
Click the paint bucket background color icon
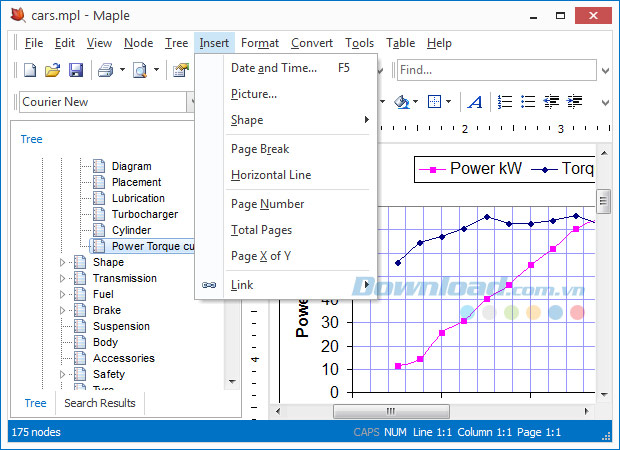pyautogui.click(x=402, y=102)
